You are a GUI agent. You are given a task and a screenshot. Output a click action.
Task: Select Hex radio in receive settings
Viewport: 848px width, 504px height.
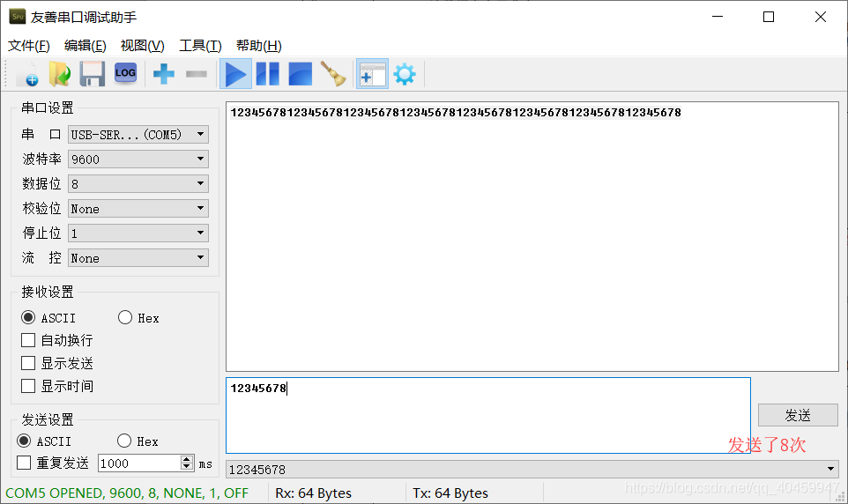[x=125, y=318]
